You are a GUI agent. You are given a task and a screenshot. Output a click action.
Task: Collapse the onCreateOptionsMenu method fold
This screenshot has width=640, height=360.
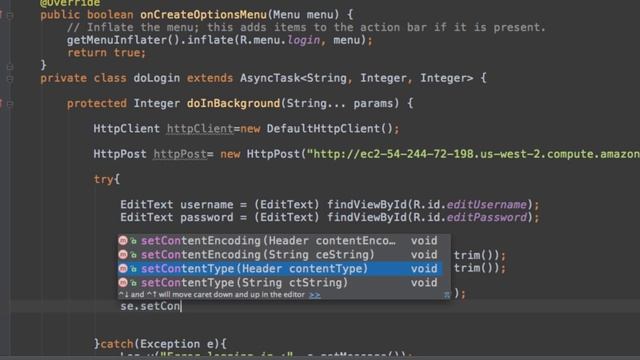10,16
